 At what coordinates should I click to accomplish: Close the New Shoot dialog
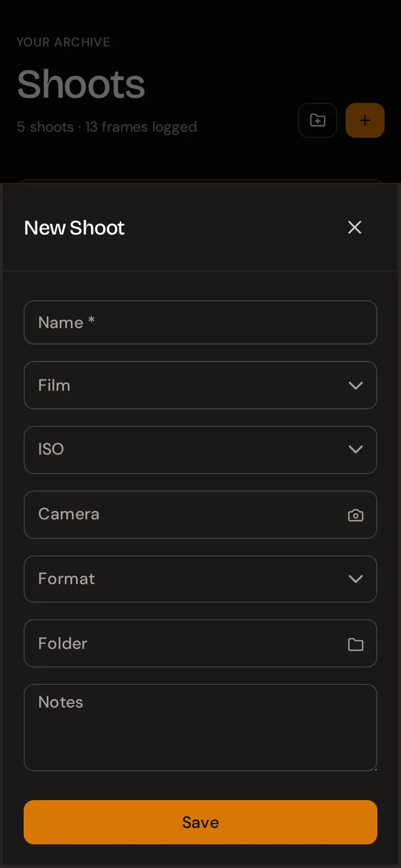(x=355, y=227)
